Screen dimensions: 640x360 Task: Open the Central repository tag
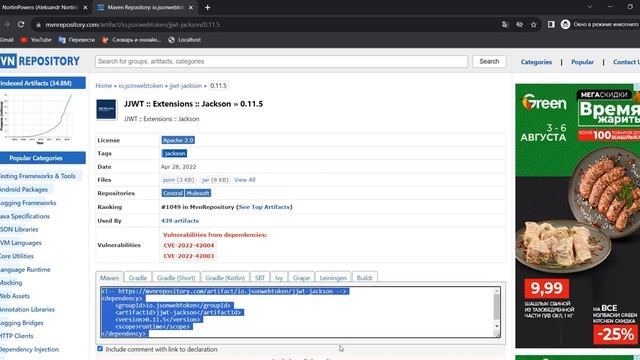pyautogui.click(x=173, y=193)
